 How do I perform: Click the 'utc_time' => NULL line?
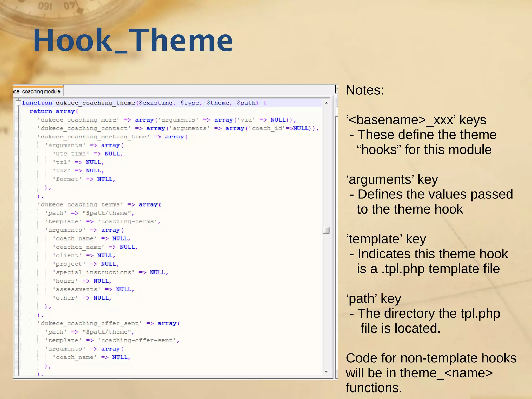[x=88, y=154]
